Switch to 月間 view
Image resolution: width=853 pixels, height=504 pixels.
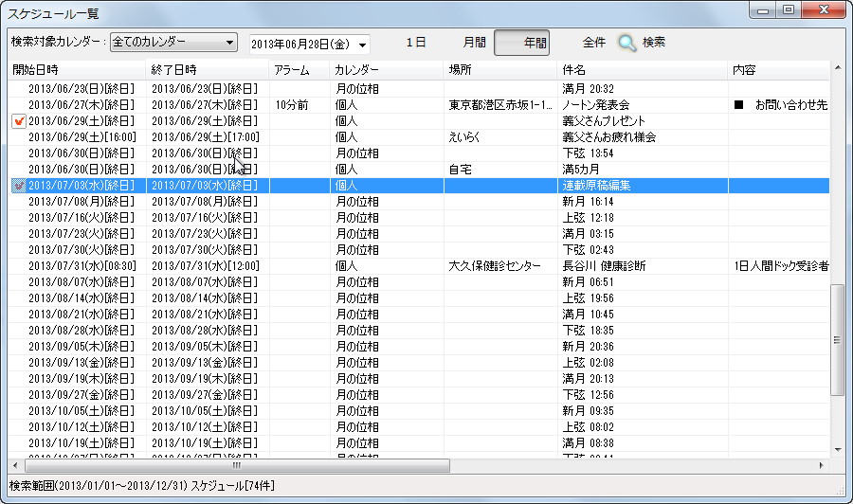(474, 43)
